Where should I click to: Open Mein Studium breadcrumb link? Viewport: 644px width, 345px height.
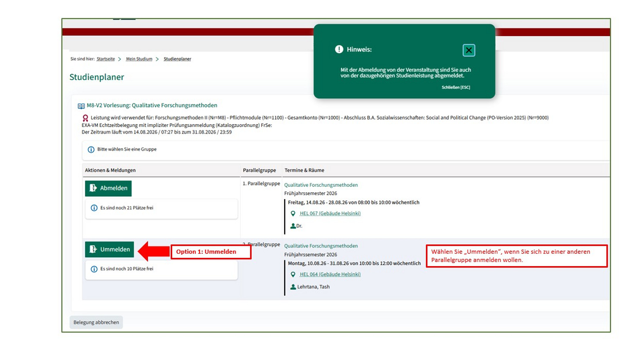(139, 59)
